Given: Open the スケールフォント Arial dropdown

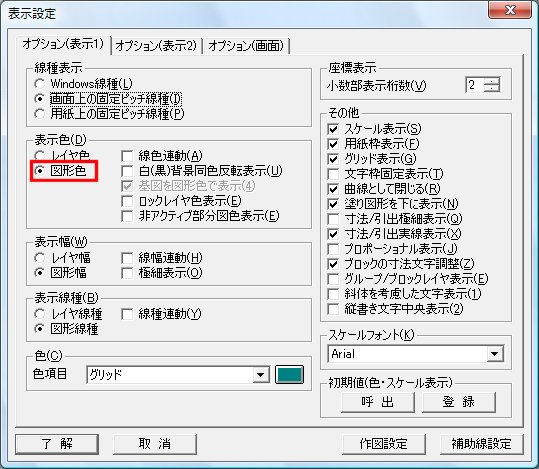Looking at the screenshot, I should coord(495,354).
